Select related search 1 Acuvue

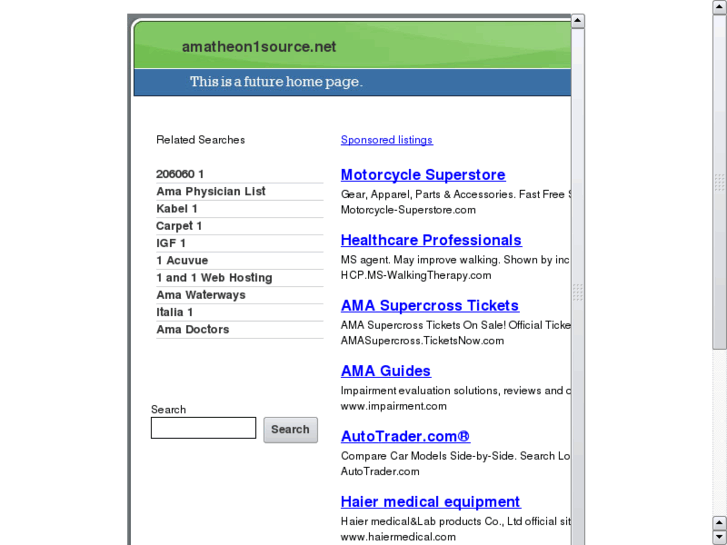182,260
